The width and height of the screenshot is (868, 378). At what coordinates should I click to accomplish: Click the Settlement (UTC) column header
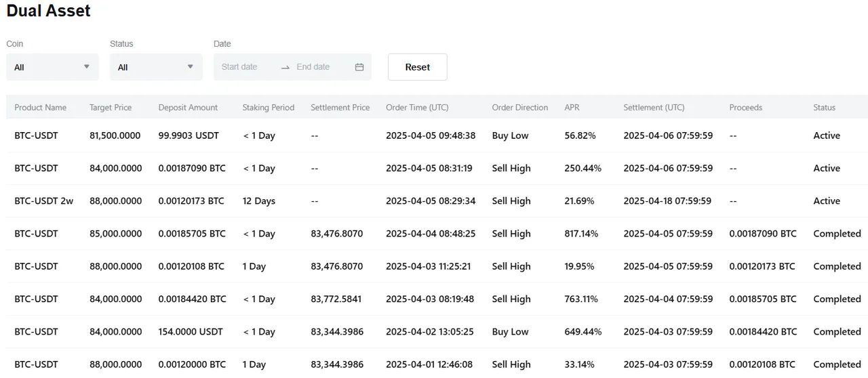point(654,108)
